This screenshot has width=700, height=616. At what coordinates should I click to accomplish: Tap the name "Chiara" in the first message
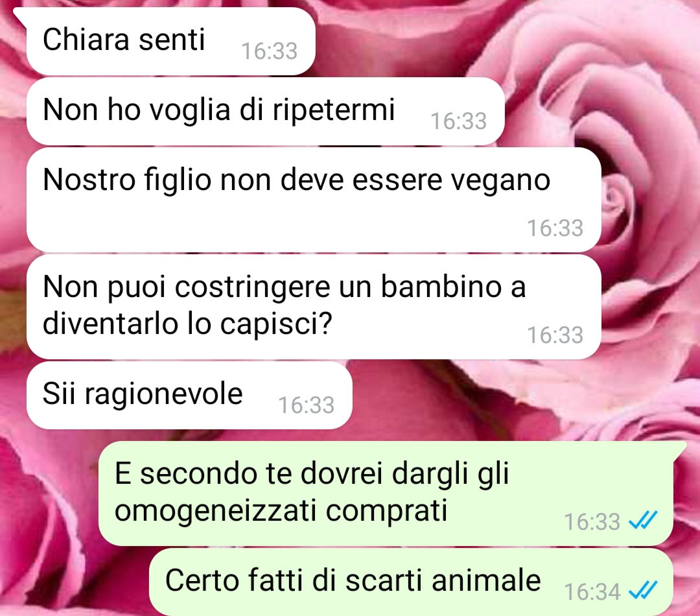point(86,40)
